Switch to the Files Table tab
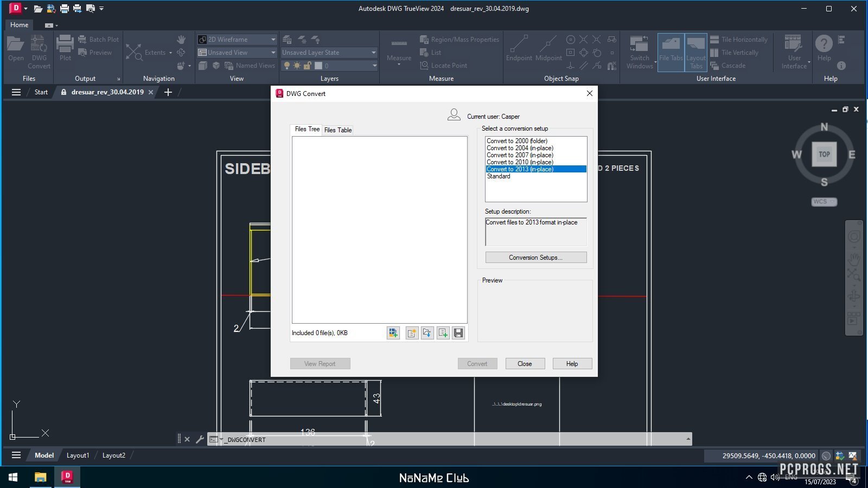 pyautogui.click(x=338, y=130)
